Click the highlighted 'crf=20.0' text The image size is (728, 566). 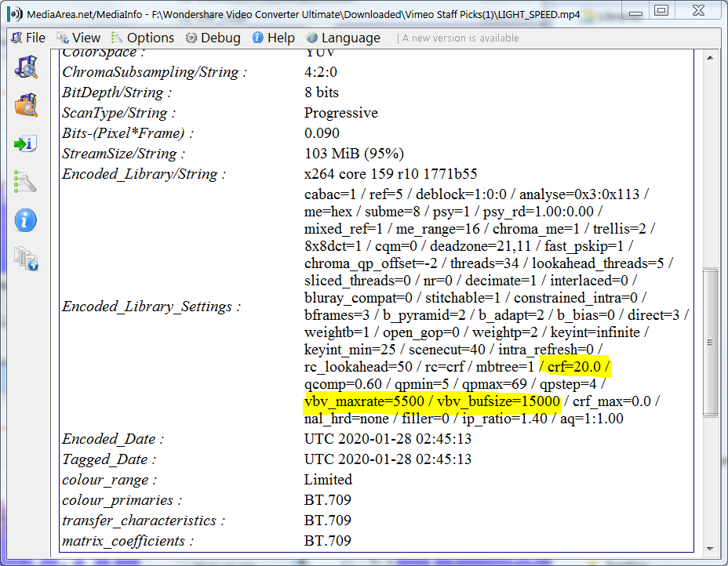coord(574,367)
